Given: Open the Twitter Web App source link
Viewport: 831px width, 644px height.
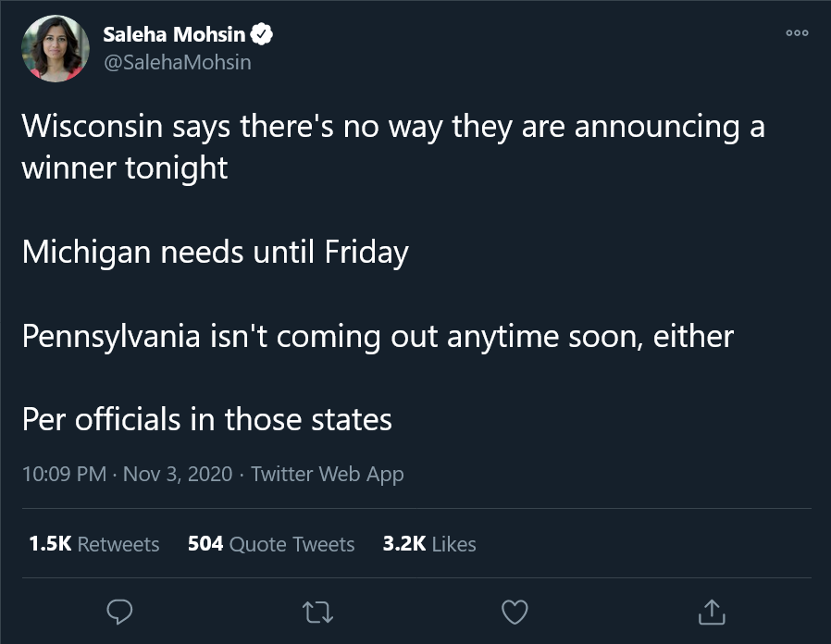Looking at the screenshot, I should pos(327,474).
